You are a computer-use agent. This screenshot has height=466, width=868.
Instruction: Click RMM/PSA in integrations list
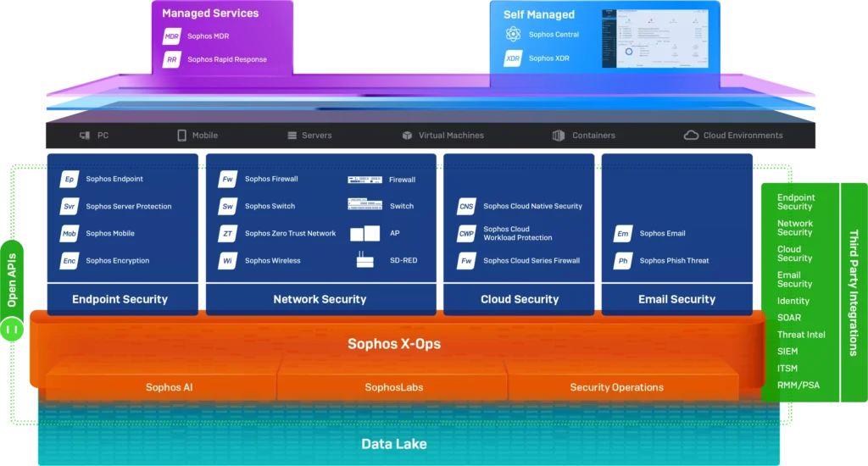(x=798, y=386)
